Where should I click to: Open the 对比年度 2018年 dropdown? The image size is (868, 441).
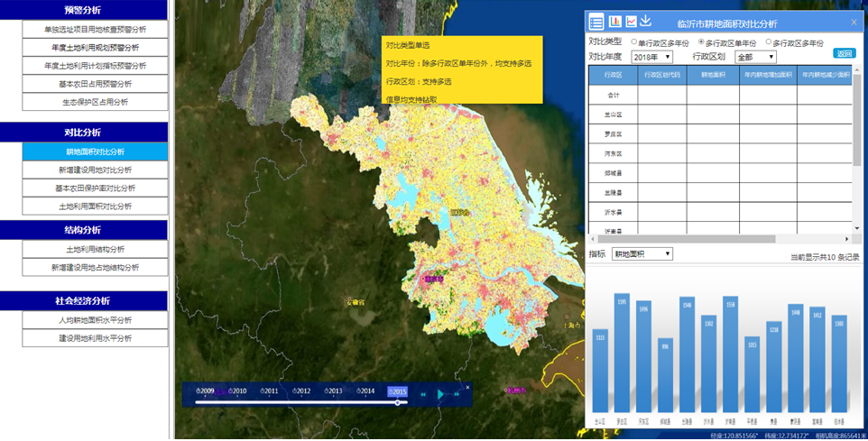(652, 57)
